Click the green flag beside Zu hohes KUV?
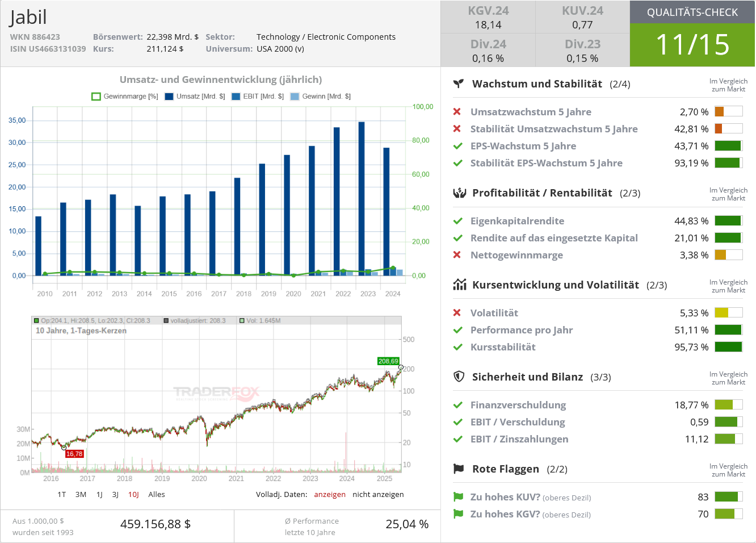756x543 pixels. click(459, 497)
